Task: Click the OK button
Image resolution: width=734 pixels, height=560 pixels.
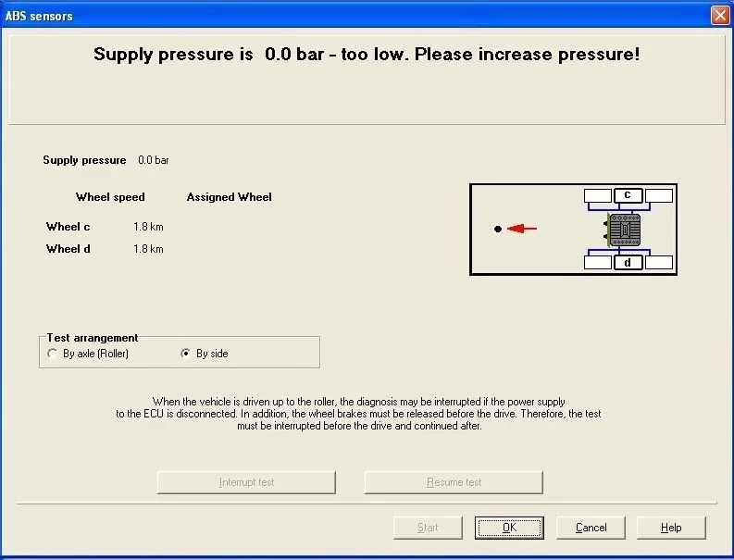Action: point(509,528)
